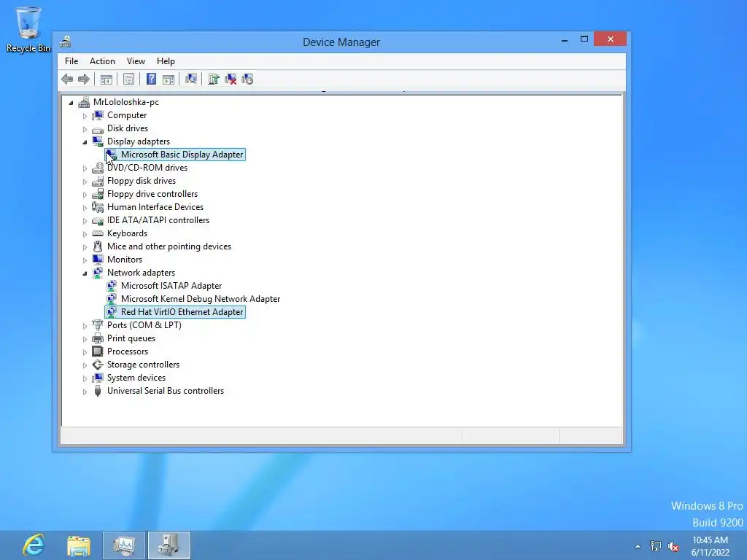Expand the IDE ATA/ATAPI controllers category
Viewport: 747px width, 560px height.
[x=85, y=221]
